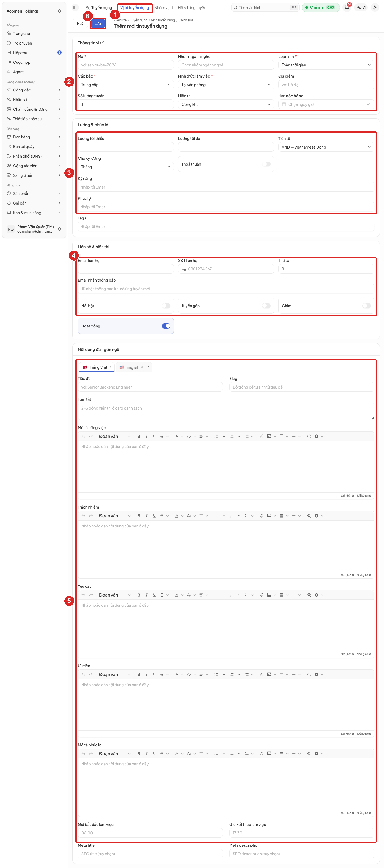Open the Tiền tệ currency dropdown
This screenshot has width=384, height=868.
(x=326, y=147)
